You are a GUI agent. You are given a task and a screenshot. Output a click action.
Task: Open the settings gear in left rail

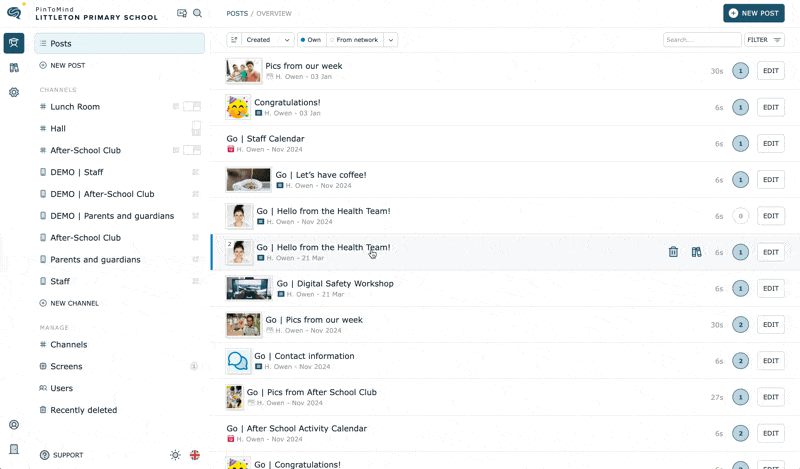click(x=14, y=92)
